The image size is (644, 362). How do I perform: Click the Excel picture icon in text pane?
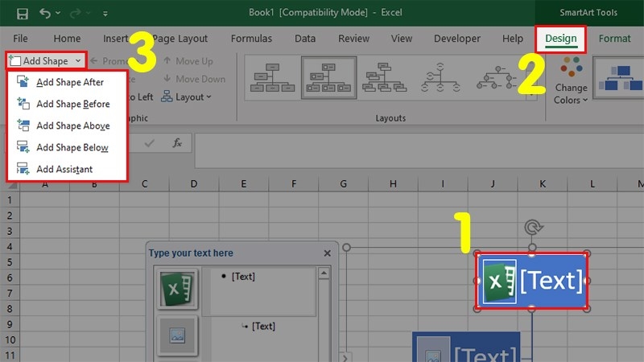coord(177,289)
